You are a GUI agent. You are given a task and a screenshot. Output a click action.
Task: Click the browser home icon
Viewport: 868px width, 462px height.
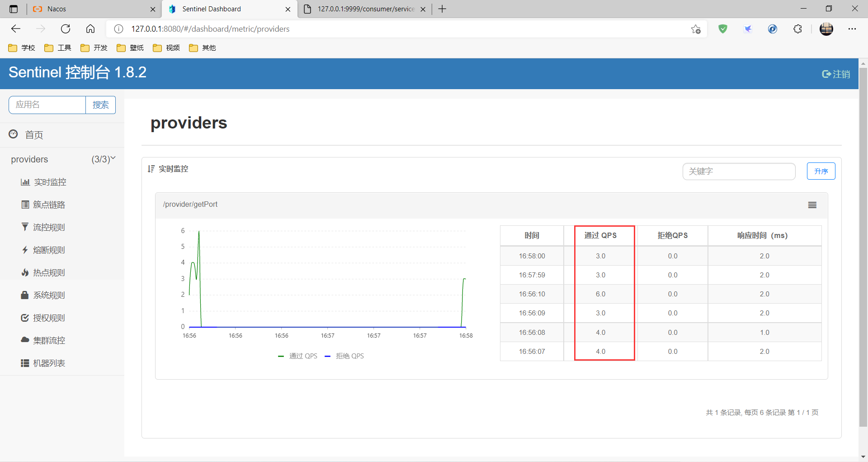point(90,29)
